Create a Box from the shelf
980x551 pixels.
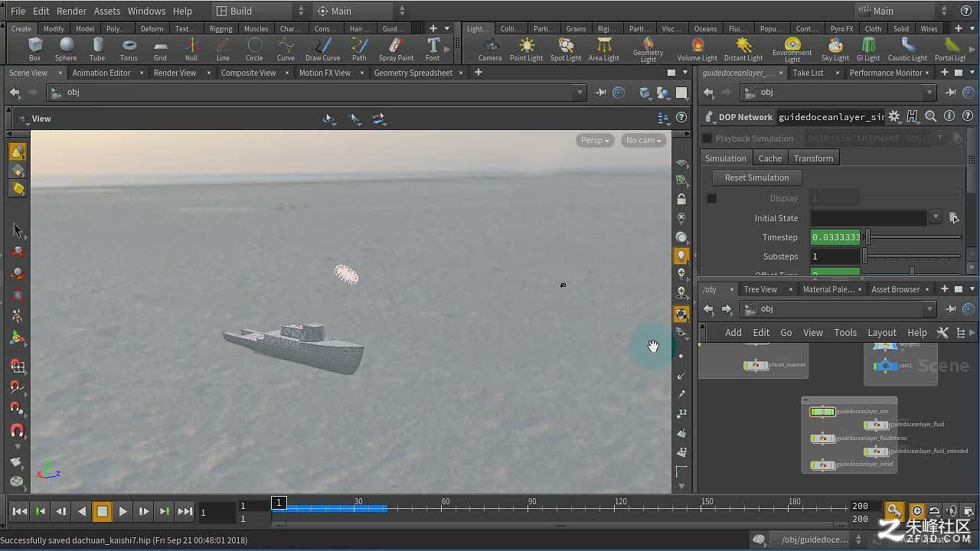(x=34, y=49)
